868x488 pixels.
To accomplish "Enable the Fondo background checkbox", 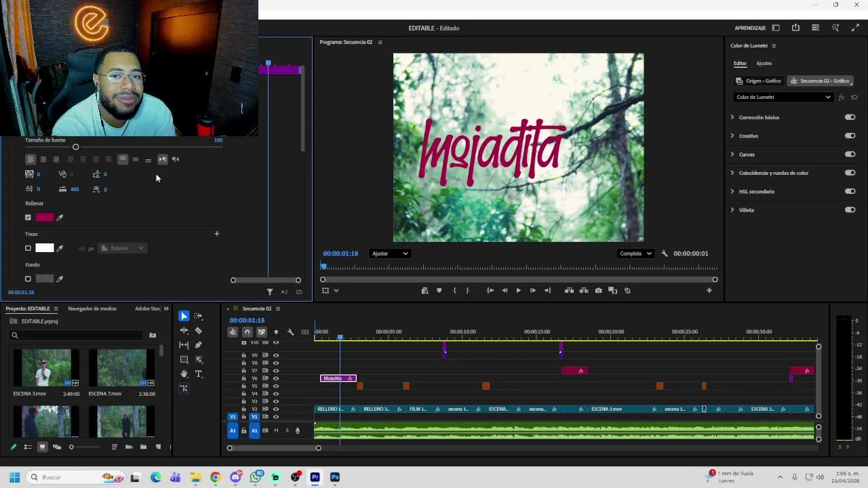I will click(x=28, y=279).
